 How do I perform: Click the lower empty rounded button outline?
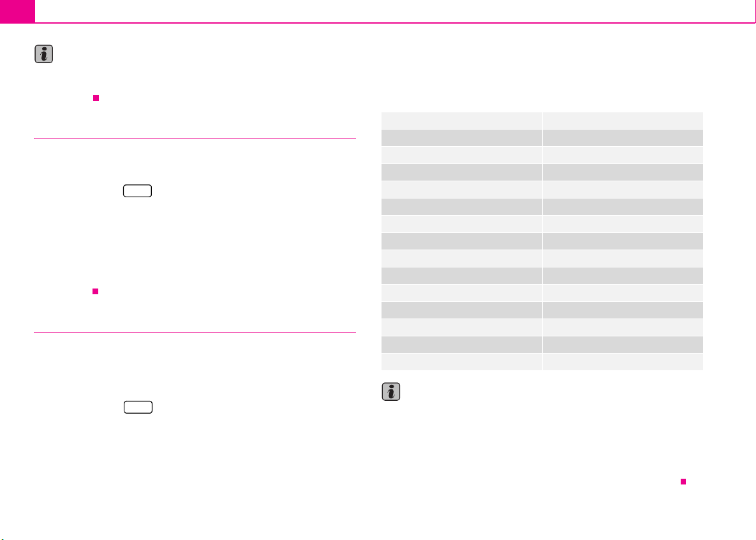138,407
